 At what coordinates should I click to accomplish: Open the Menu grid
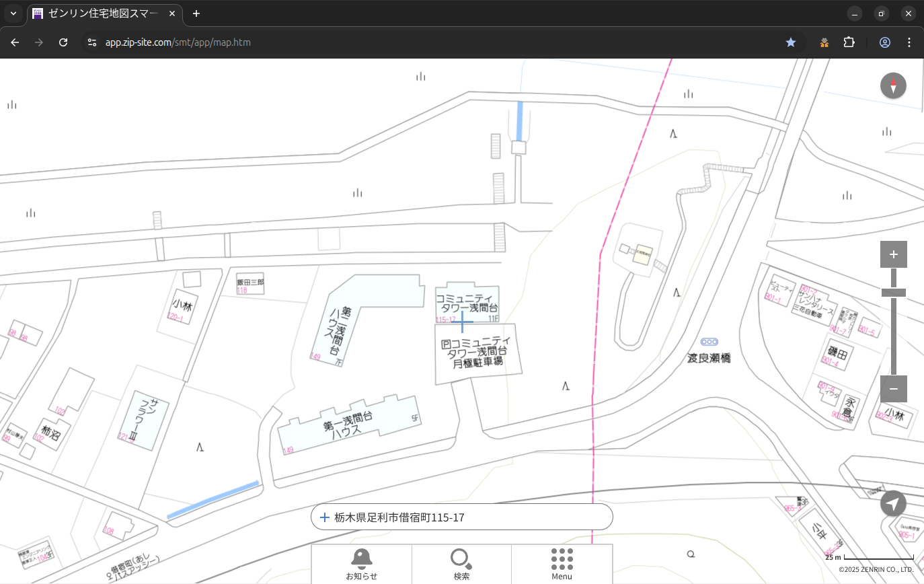click(x=562, y=564)
